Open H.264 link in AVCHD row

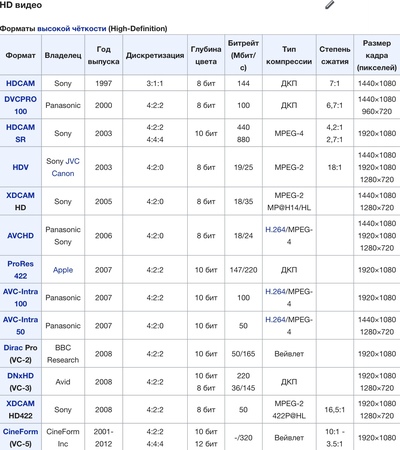point(275,230)
